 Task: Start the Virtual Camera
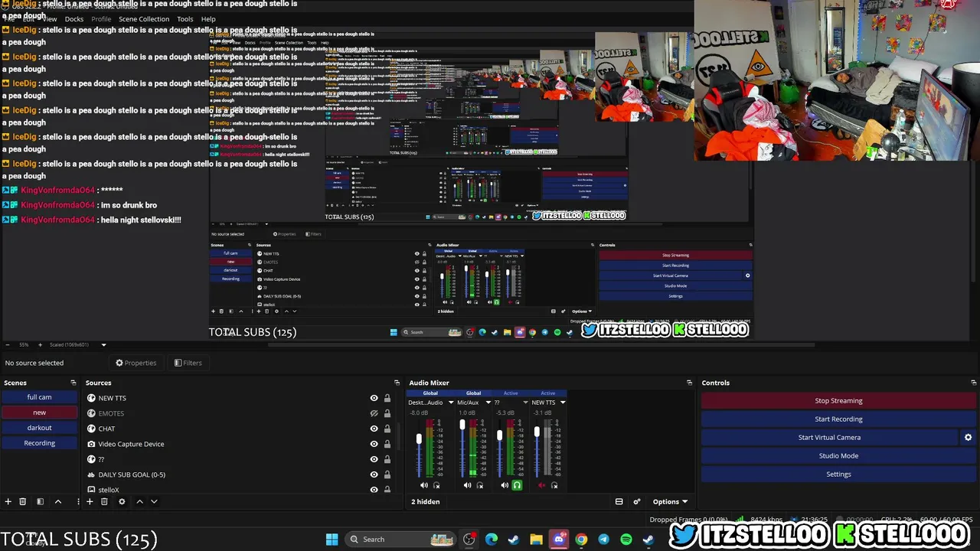pos(829,438)
